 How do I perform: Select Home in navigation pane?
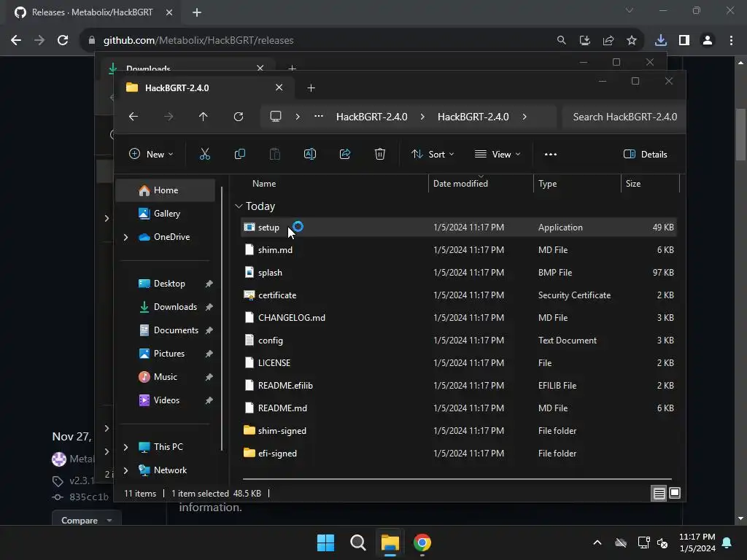pos(166,190)
